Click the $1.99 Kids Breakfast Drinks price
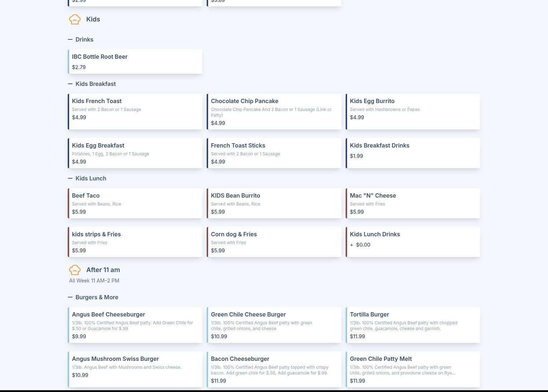 pyautogui.click(x=356, y=156)
